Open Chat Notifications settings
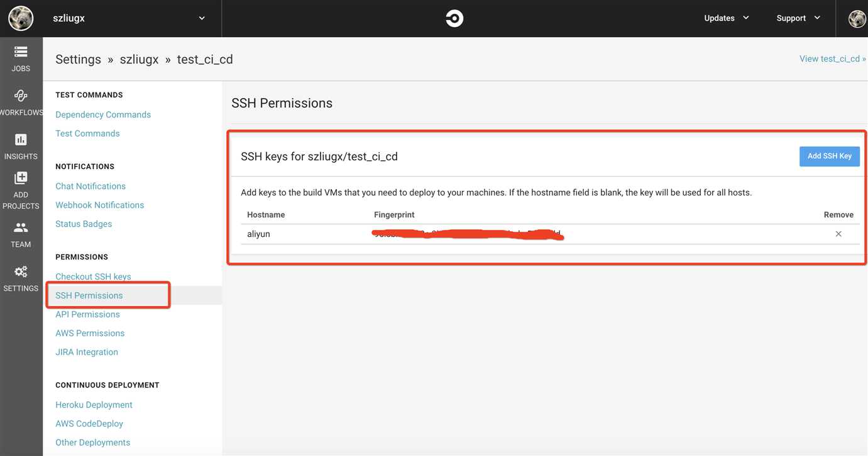868x456 pixels. click(x=91, y=186)
